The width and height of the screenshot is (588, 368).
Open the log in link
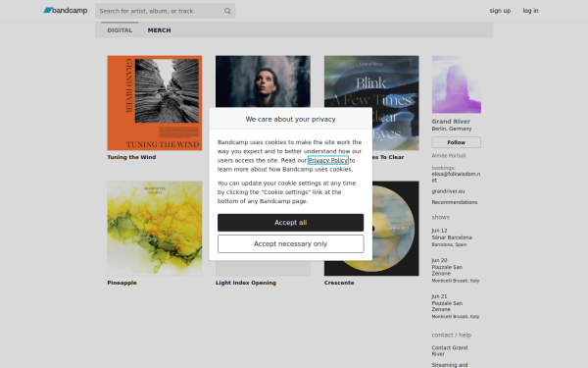(x=530, y=11)
